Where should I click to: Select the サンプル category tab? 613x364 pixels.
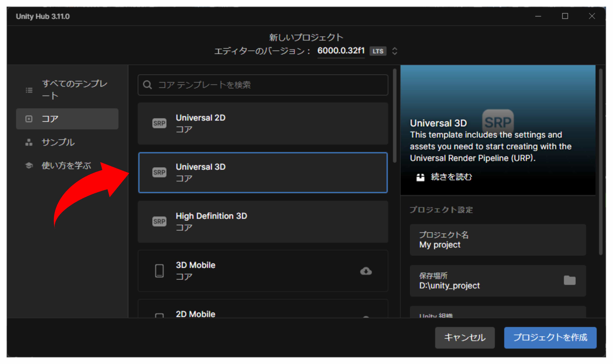[58, 142]
